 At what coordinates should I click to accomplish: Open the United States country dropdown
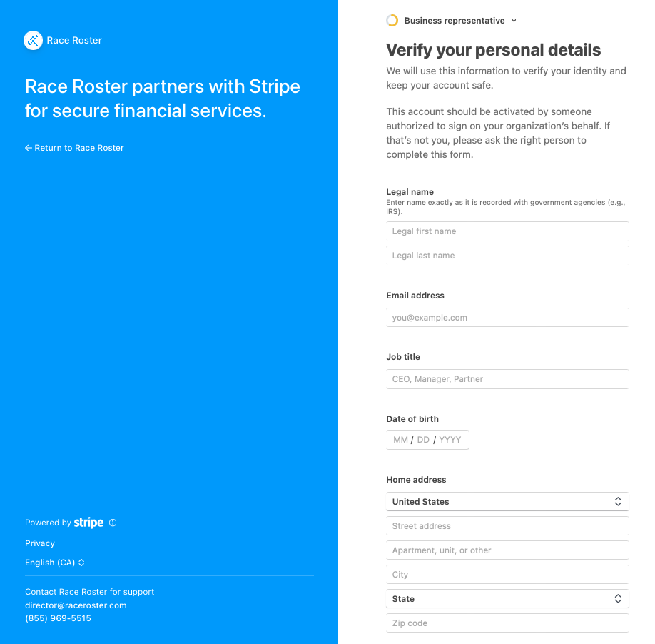(507, 502)
